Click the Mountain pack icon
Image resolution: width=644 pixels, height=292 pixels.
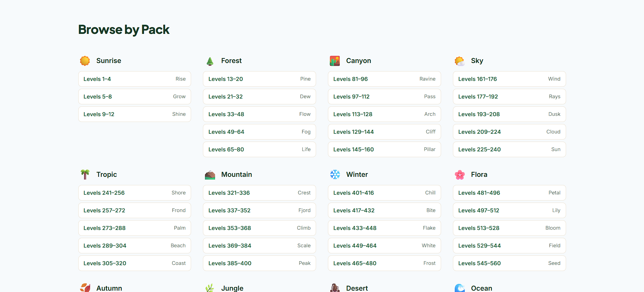(x=210, y=175)
